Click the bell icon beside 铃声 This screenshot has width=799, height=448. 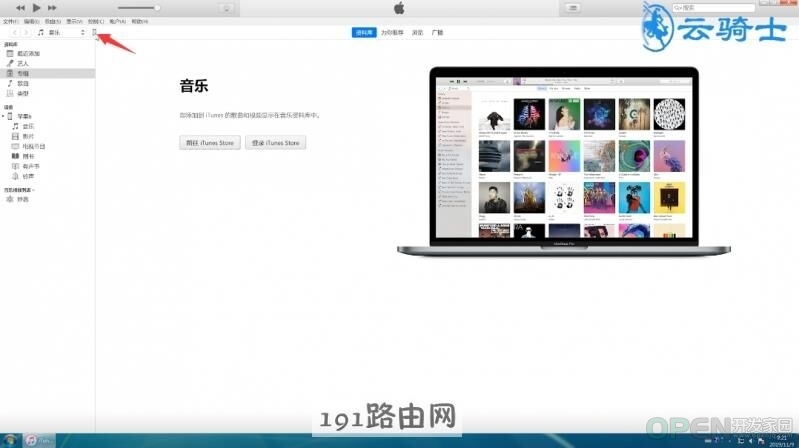tap(15, 176)
